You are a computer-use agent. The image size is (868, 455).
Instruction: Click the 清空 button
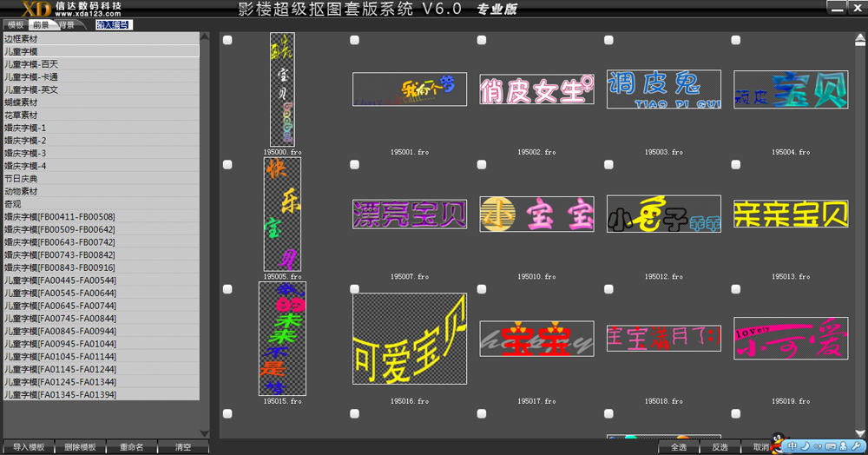coord(183,446)
